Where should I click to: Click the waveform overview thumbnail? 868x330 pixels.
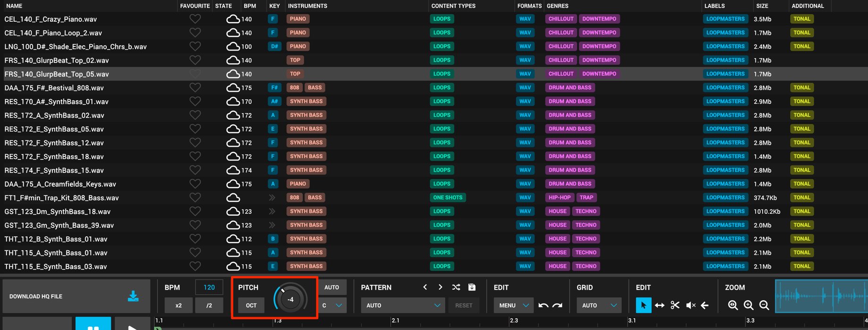[821, 296]
